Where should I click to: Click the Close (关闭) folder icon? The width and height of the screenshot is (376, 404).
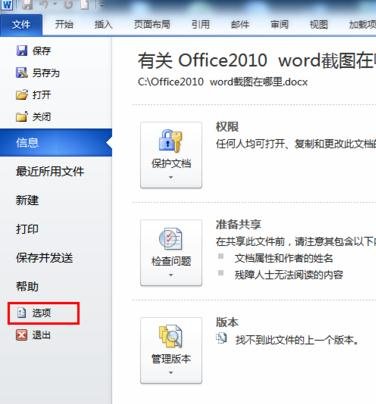pos(22,117)
